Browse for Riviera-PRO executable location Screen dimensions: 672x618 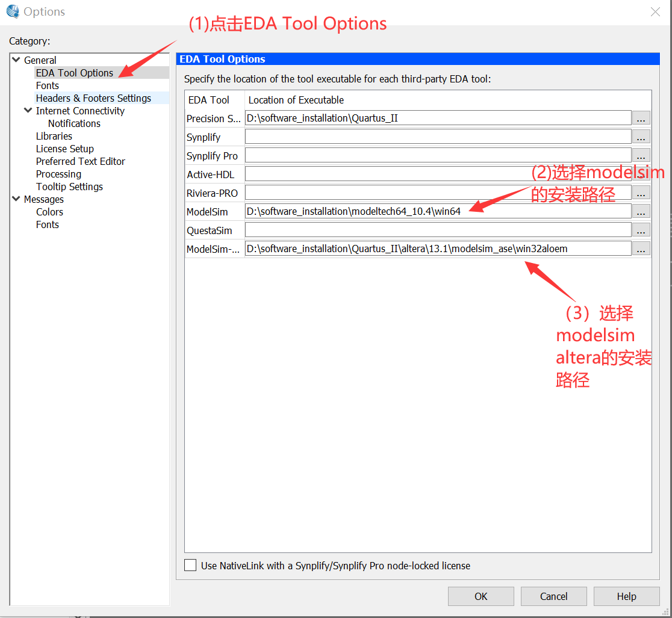pos(641,193)
